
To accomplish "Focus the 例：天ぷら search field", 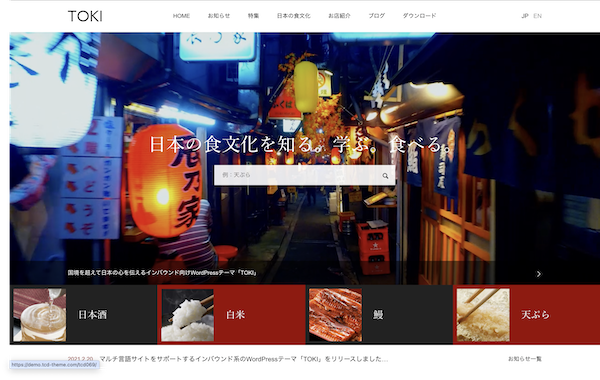I will click(297, 175).
